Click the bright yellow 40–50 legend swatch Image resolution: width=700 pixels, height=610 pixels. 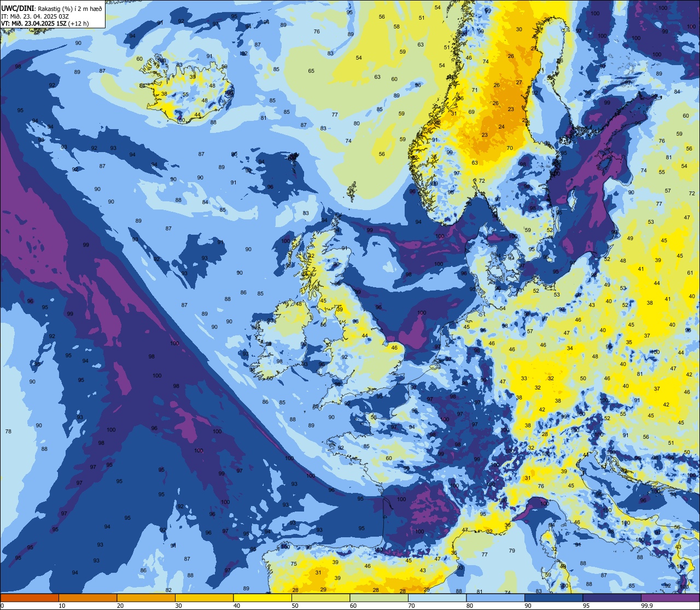(x=262, y=598)
